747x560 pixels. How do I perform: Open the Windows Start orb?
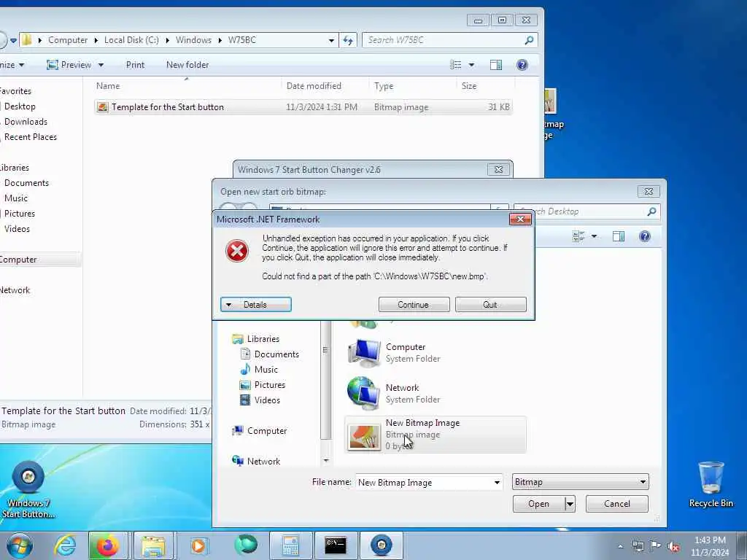click(20, 545)
